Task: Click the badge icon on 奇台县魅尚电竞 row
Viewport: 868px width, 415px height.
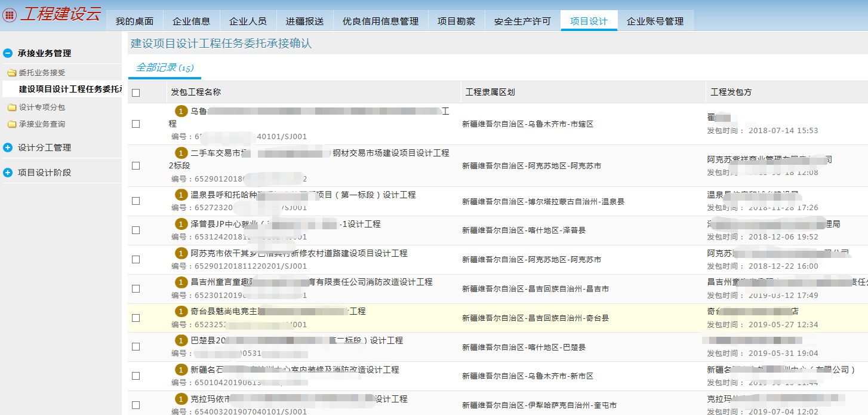Action: click(181, 311)
